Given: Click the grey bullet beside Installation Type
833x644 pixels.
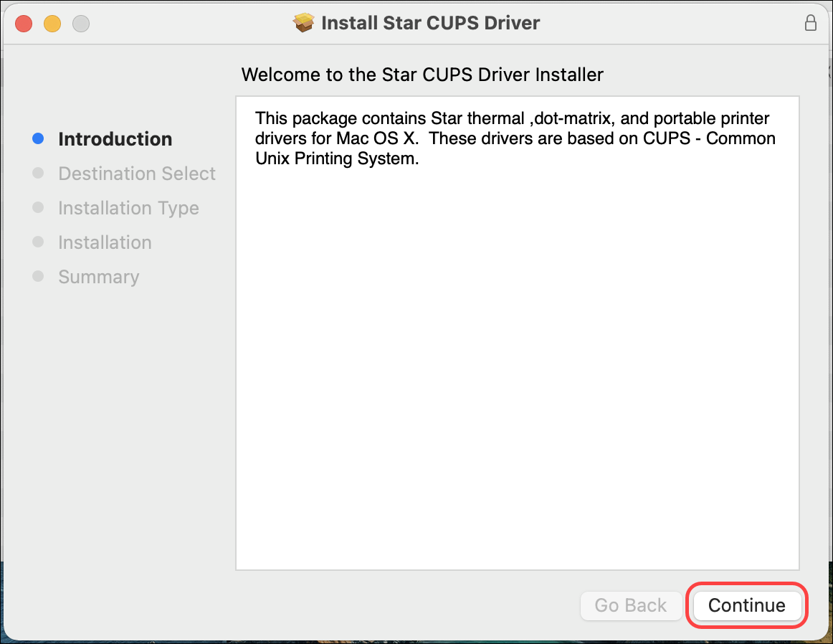Looking at the screenshot, I should click(x=38, y=207).
